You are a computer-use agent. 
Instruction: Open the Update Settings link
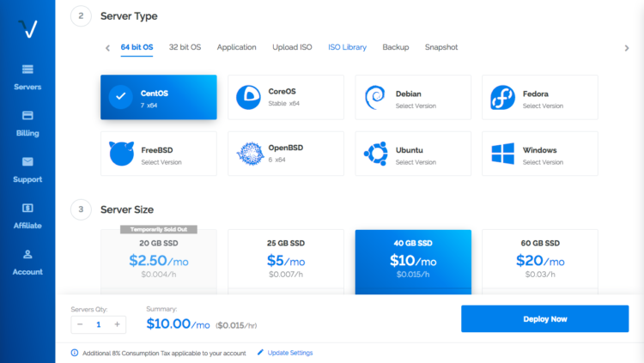click(290, 353)
